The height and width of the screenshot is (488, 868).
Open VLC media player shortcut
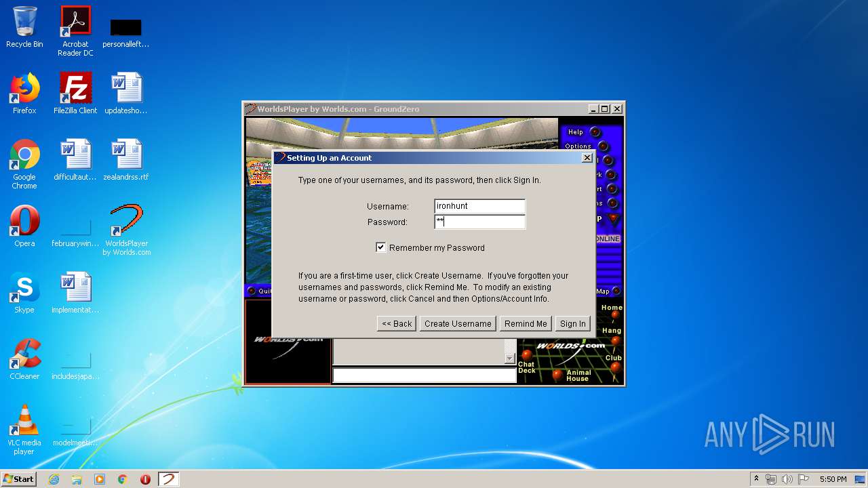tap(24, 430)
